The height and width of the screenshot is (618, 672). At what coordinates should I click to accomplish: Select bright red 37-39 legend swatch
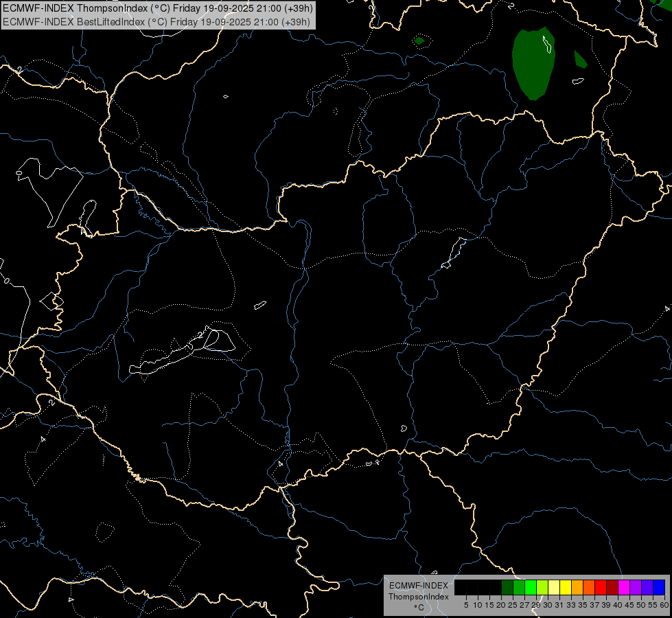(601, 587)
